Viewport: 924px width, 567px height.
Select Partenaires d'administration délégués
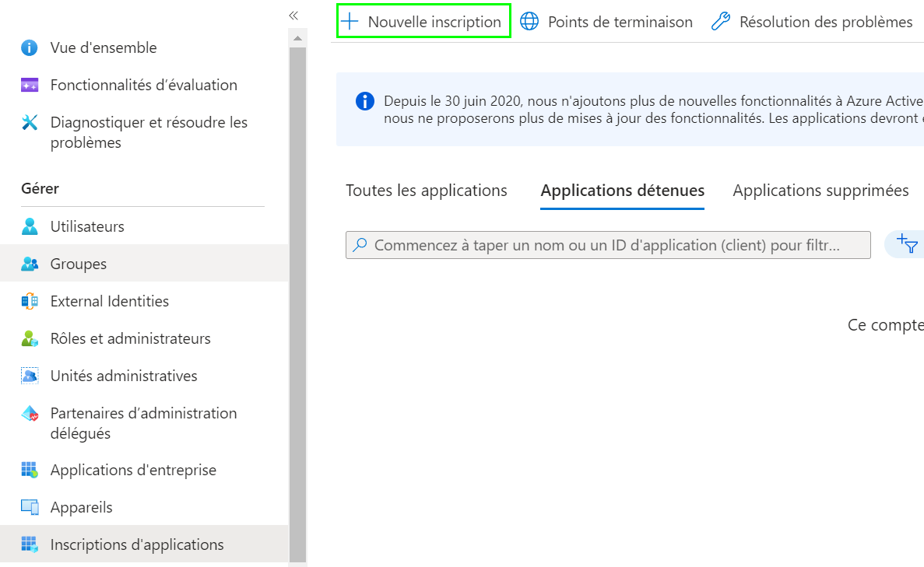pos(30,413)
